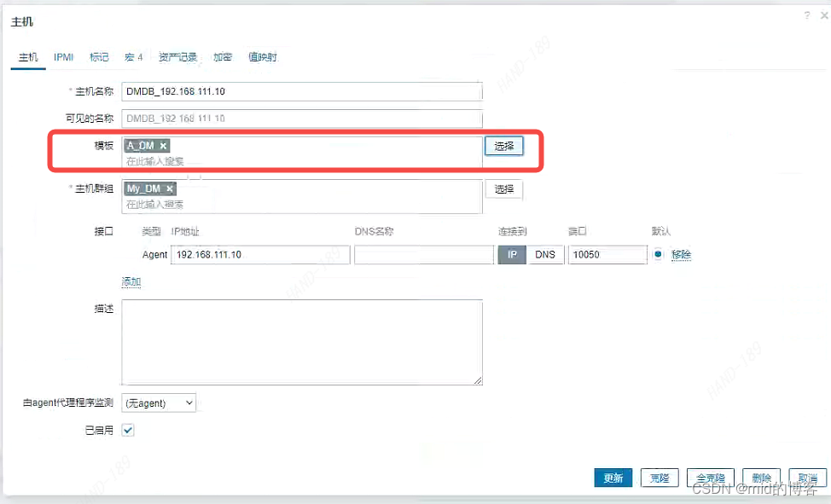Open the 加密 encryption tab
Image resolution: width=831 pixels, height=504 pixels.
[223, 57]
